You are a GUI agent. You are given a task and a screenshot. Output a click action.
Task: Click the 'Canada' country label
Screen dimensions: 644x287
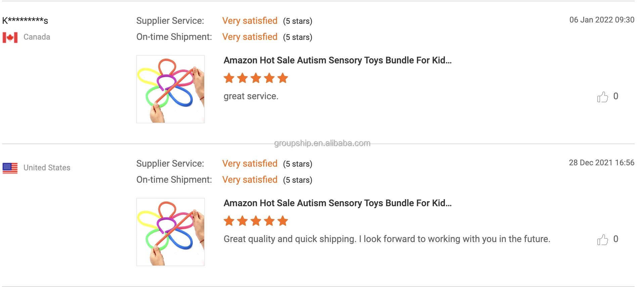pyautogui.click(x=37, y=37)
